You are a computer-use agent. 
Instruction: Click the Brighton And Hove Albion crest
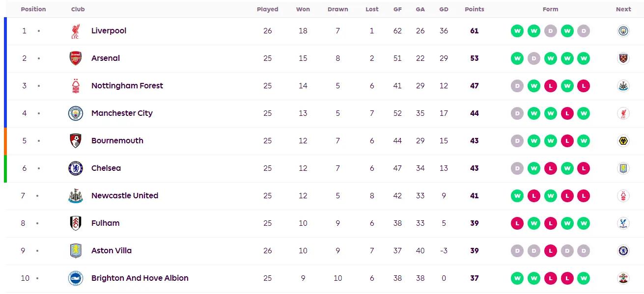point(75,278)
